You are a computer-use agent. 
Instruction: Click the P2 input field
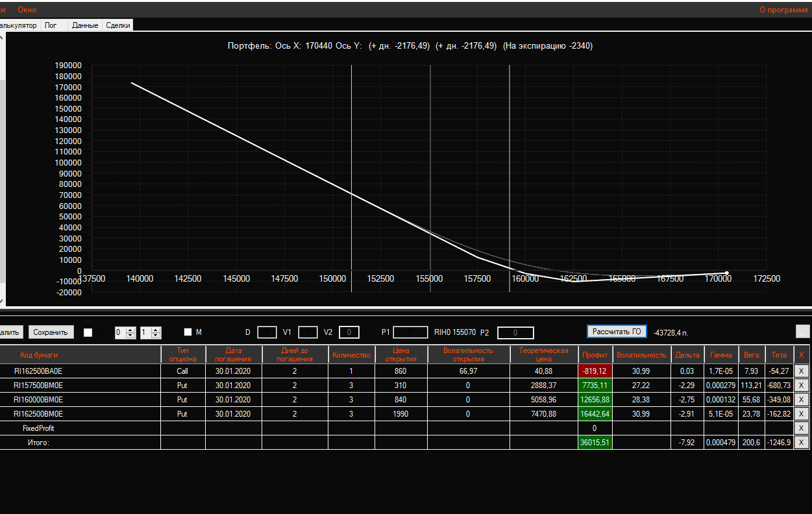click(x=515, y=333)
